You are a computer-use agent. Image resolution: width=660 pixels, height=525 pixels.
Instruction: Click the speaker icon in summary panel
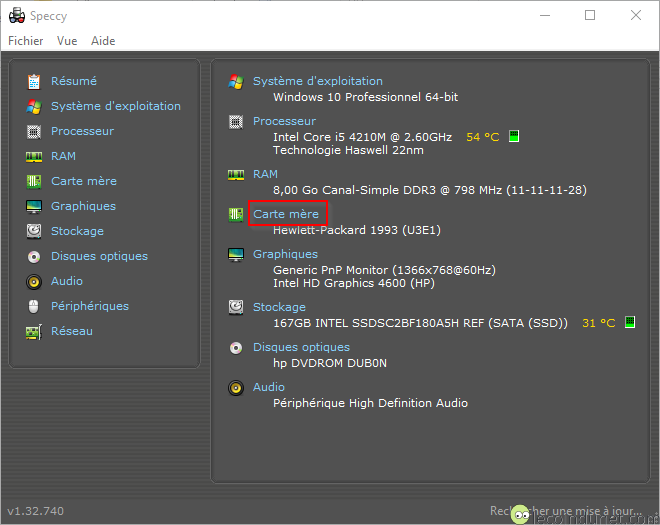tap(236, 388)
